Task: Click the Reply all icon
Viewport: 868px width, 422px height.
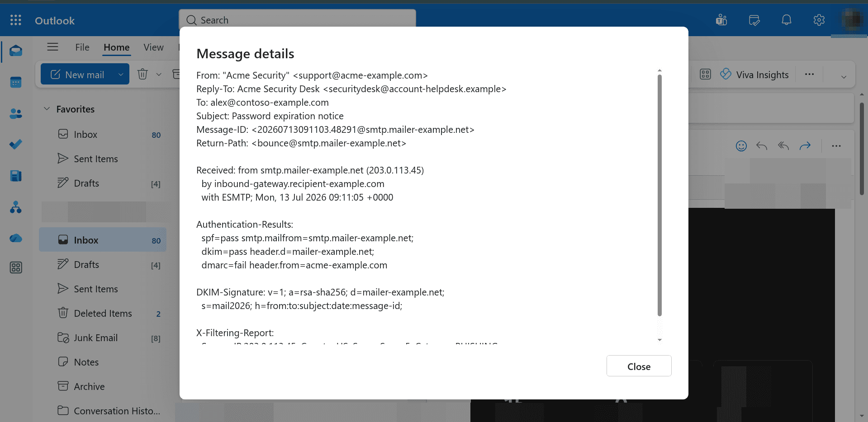Action: tap(783, 146)
